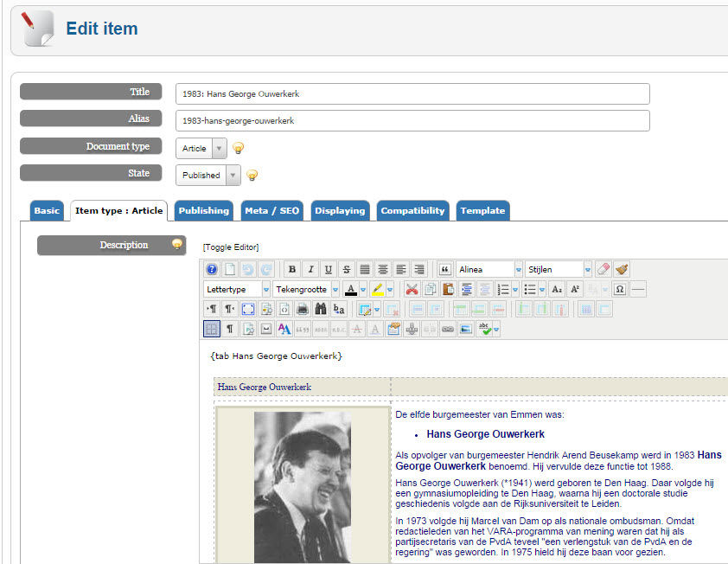Expand the text color picker arrow
Screen dimensions: 728x564
[363, 290]
